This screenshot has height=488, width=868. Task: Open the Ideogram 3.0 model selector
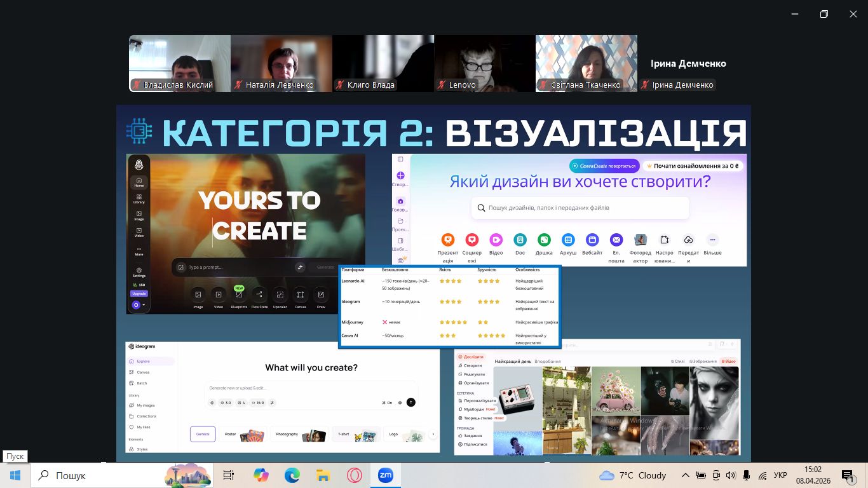click(x=226, y=403)
